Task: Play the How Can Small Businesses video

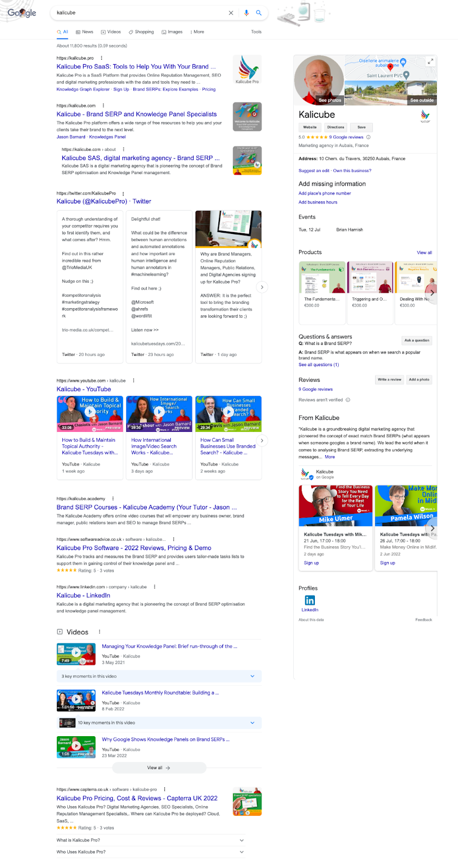Action: click(228, 412)
